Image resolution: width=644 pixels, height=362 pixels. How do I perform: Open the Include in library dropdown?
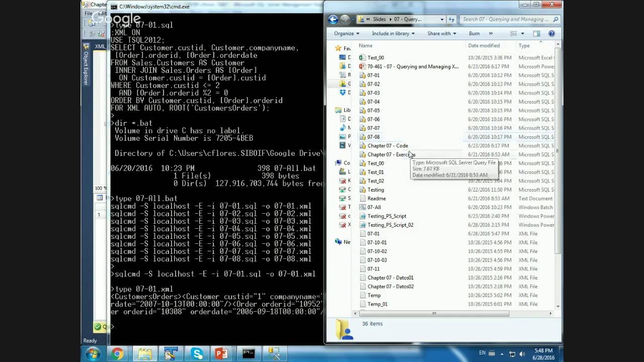click(393, 34)
